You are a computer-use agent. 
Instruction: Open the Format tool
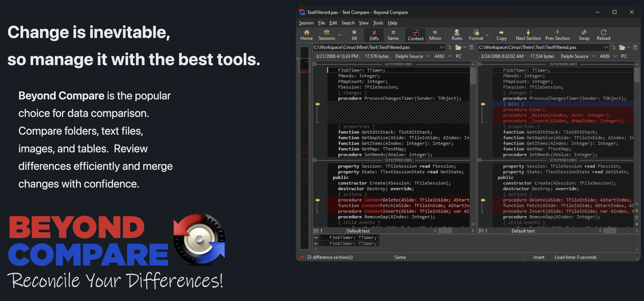click(476, 35)
